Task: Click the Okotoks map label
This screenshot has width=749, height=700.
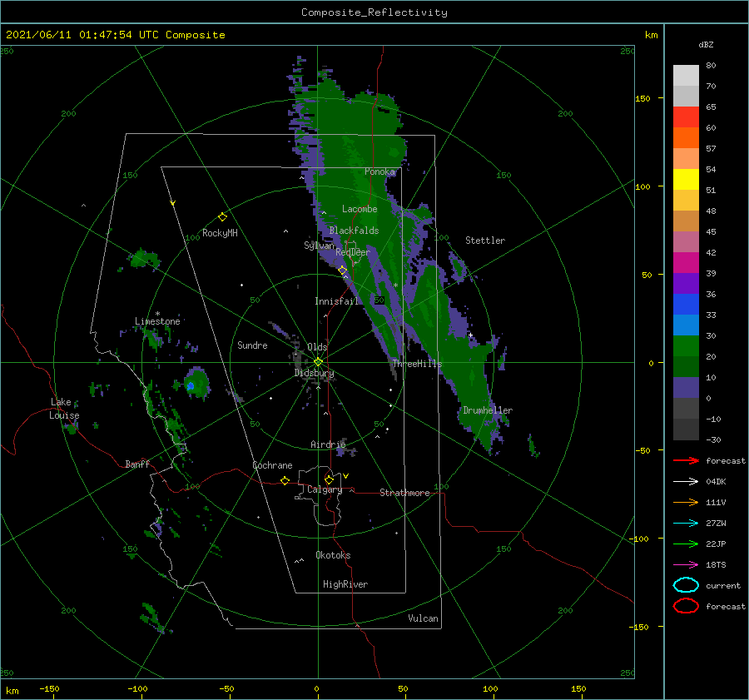Action: (x=333, y=555)
